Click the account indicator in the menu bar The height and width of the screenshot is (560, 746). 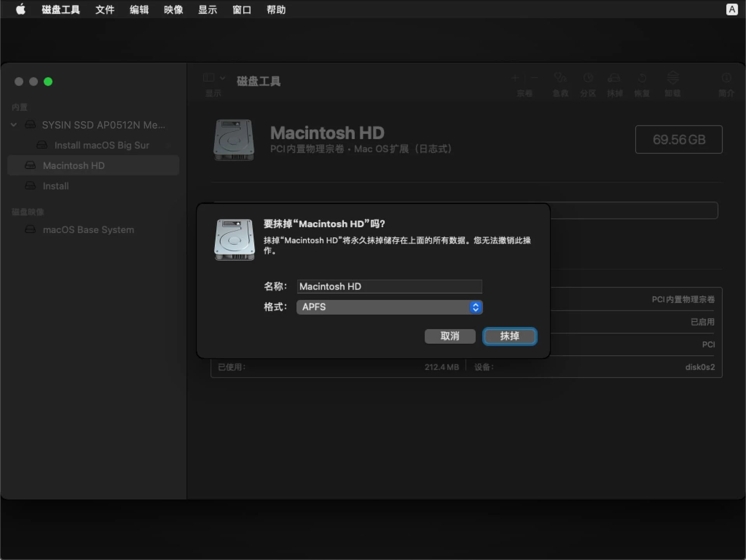(x=732, y=9)
